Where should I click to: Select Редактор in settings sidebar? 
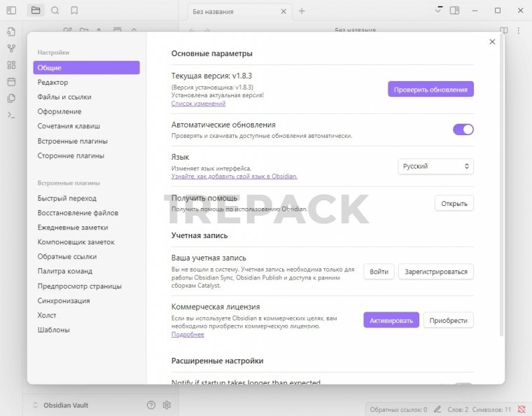pyautogui.click(x=53, y=83)
